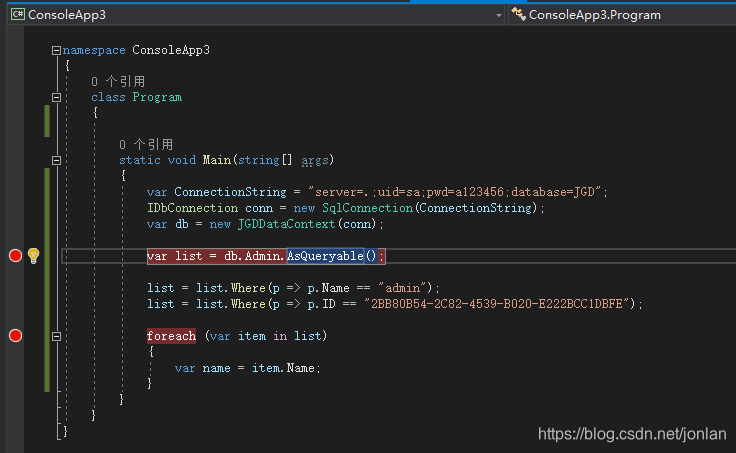Click the SqlConnection type name
Viewport: 736px width, 453px height.
tap(367, 208)
